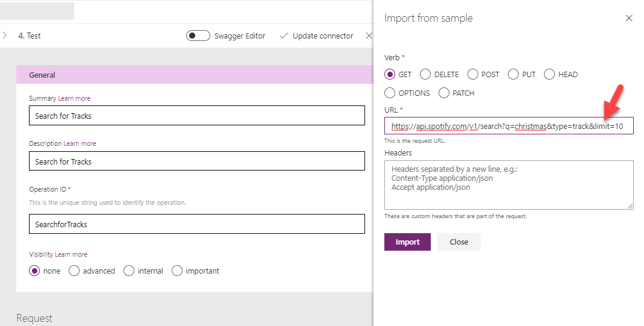Select the OPTIONS verb radio button
Screen dimensions: 644x326
coord(390,93)
